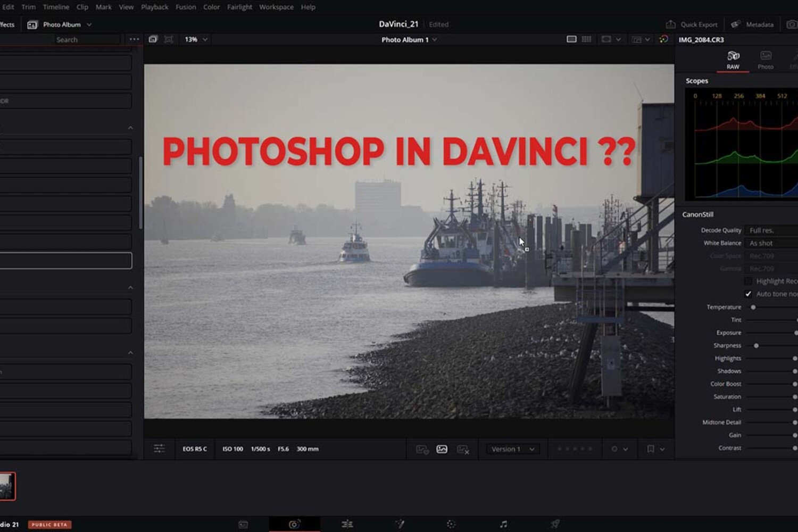798x532 pixels.
Task: Click the Photo Album panel button
Action: [x=60, y=24]
